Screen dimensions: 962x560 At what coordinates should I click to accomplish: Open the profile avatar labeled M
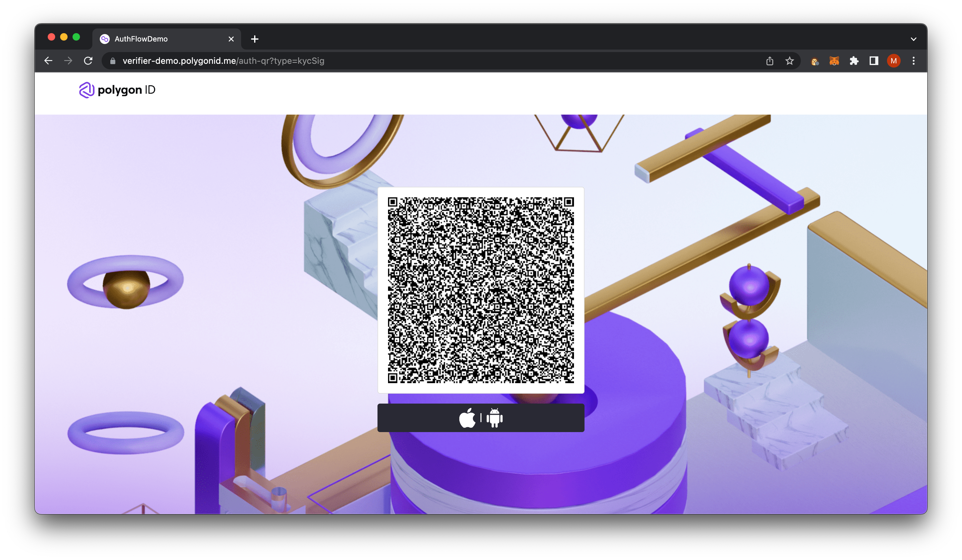click(x=894, y=61)
